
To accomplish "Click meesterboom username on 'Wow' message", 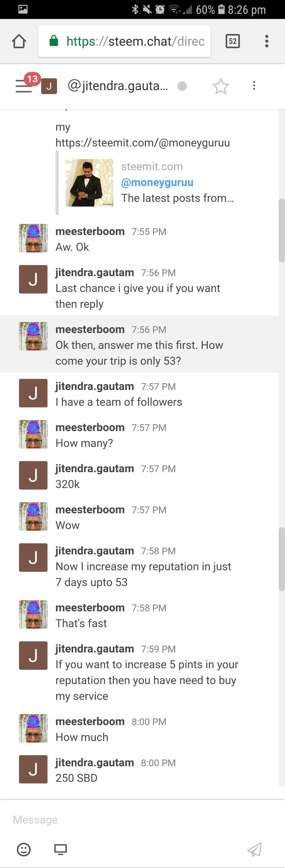I will pyautogui.click(x=90, y=510).
